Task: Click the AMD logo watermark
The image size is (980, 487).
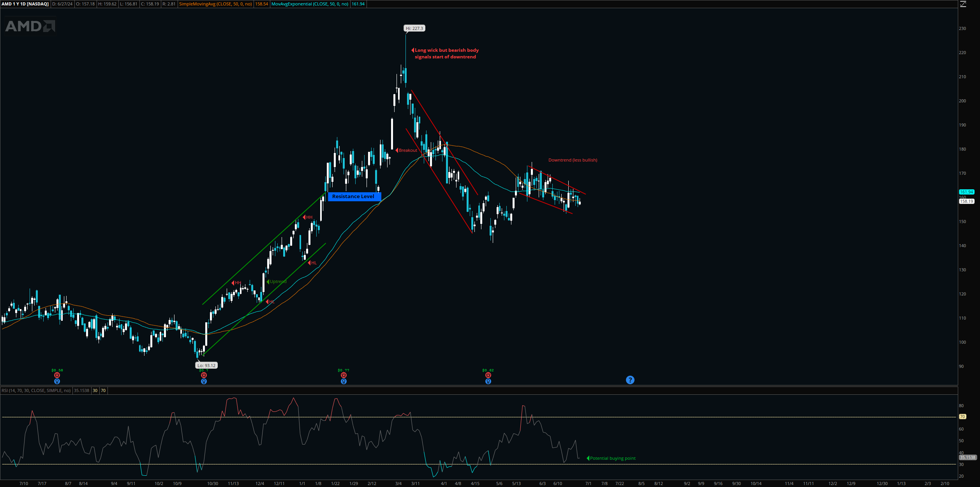Action: coord(30,26)
